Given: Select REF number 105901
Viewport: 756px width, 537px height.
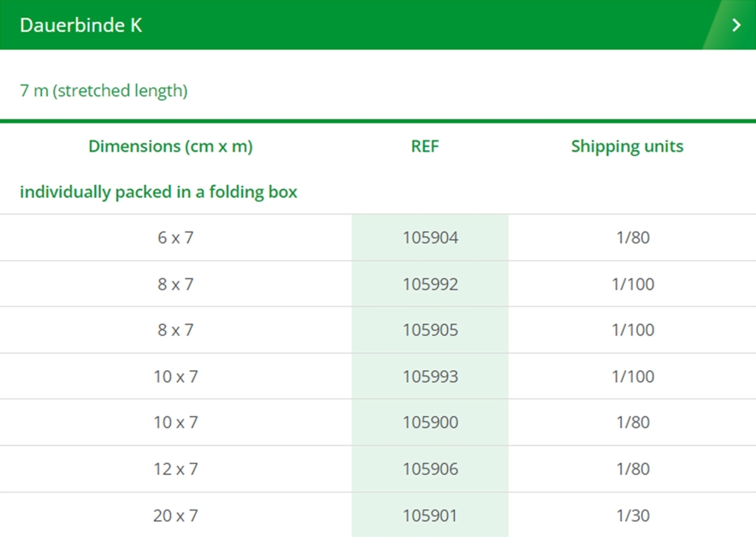Looking at the screenshot, I should point(430,516).
